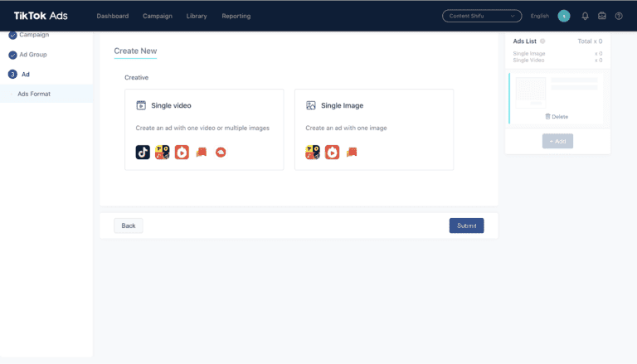Open the Library menu
Image resolution: width=637 pixels, height=364 pixels.
pyautogui.click(x=197, y=17)
